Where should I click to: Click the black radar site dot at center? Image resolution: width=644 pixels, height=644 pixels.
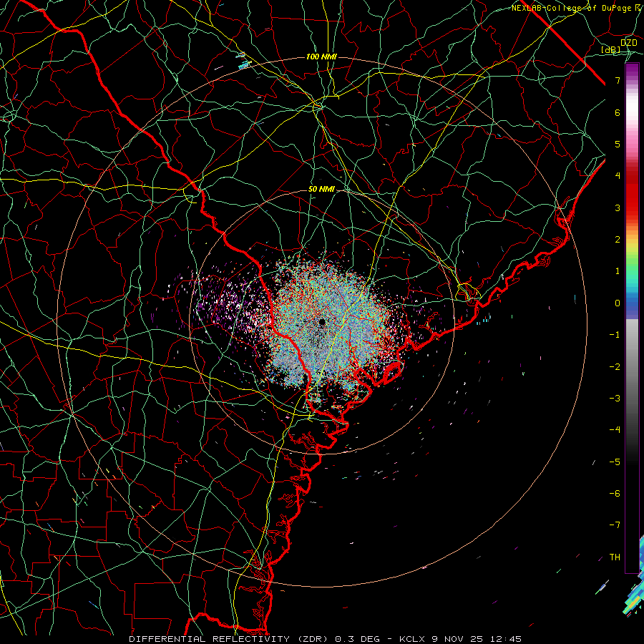coord(322,321)
